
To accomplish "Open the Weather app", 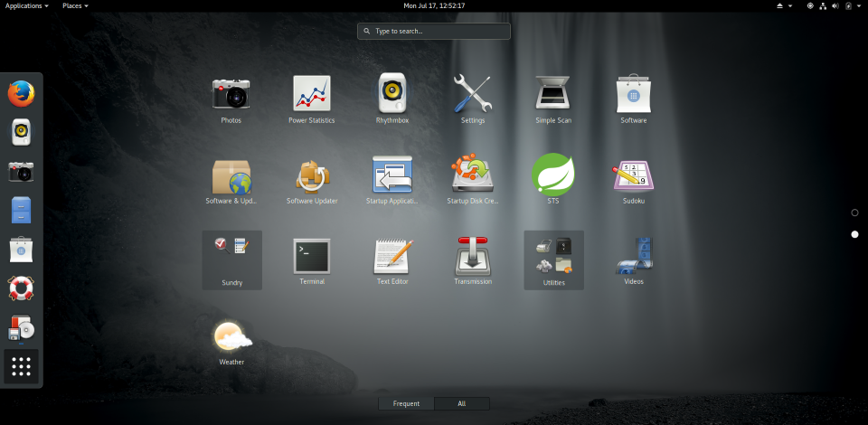I will [x=231, y=343].
